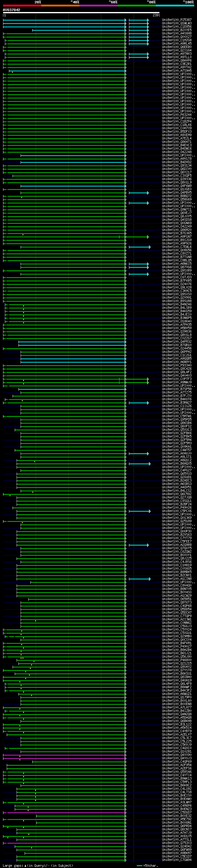Image resolution: width=197 pixels, height=868 pixels.
Task: Select hit label UniRef100_B8BQ72
Action: (x=177, y=196)
